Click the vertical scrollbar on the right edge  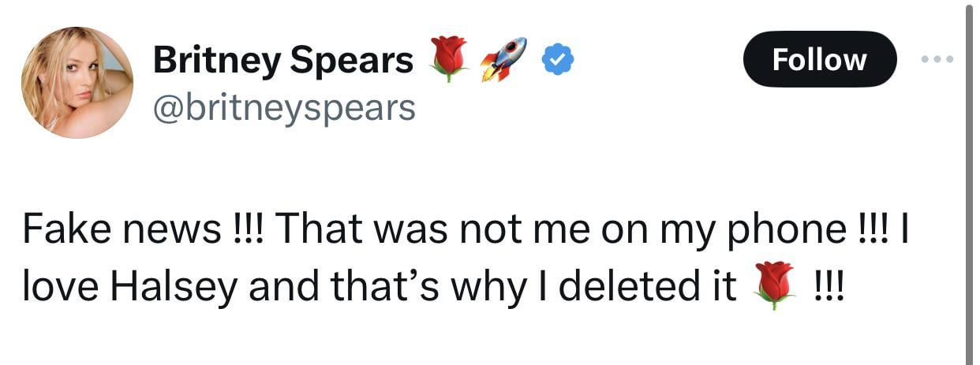969,181
